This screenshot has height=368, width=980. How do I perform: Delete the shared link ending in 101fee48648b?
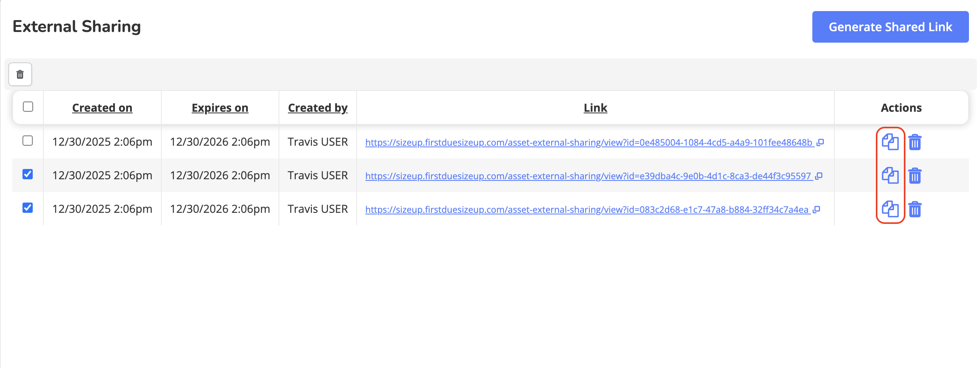pyautogui.click(x=915, y=142)
